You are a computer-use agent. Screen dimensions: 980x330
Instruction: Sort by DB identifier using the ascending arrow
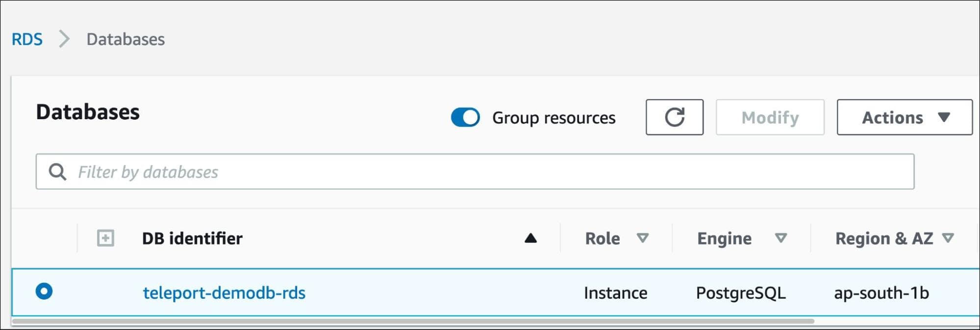[x=530, y=238]
